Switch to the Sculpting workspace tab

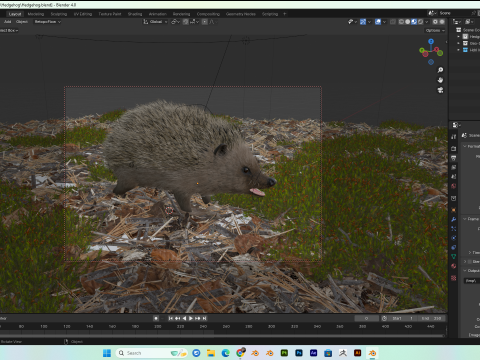[x=59, y=14]
